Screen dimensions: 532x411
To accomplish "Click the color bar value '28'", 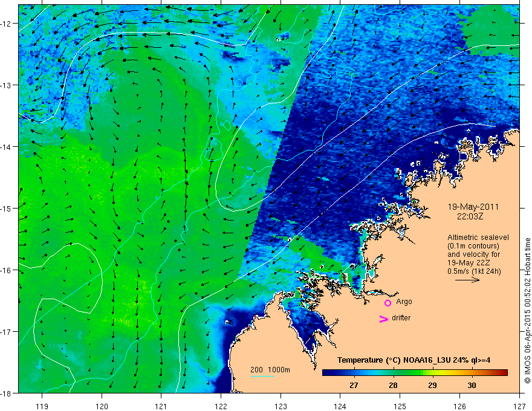I will 393,386.
